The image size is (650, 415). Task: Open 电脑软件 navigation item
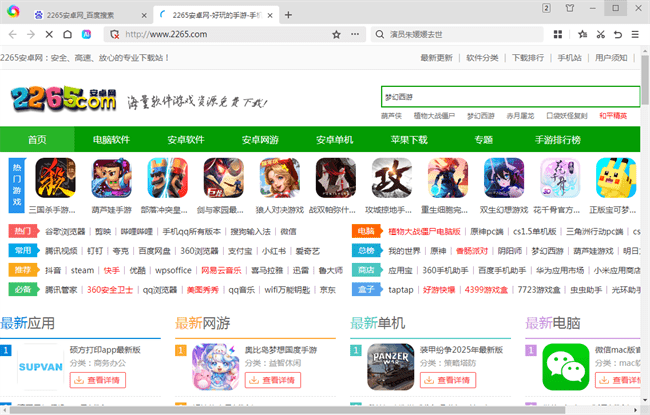click(112, 140)
